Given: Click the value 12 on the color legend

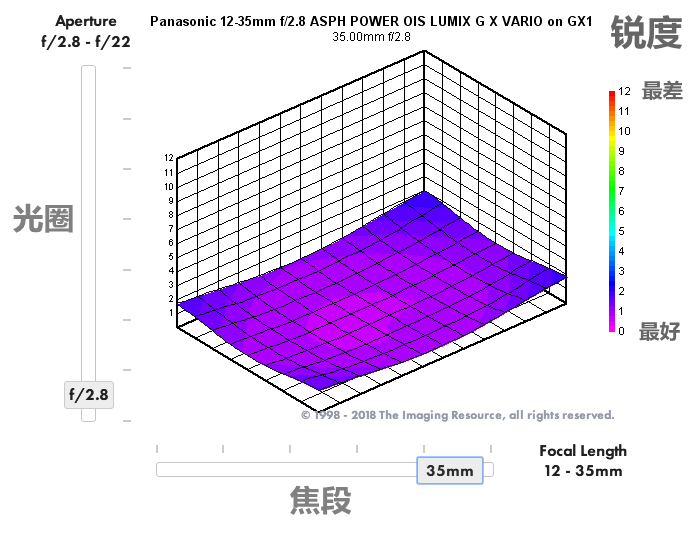Looking at the screenshot, I should click(x=624, y=91).
